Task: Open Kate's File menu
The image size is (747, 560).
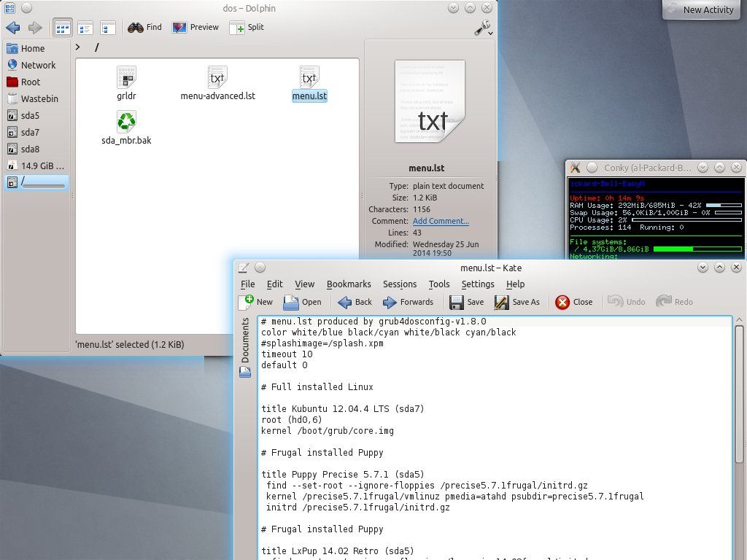Action: [x=248, y=284]
